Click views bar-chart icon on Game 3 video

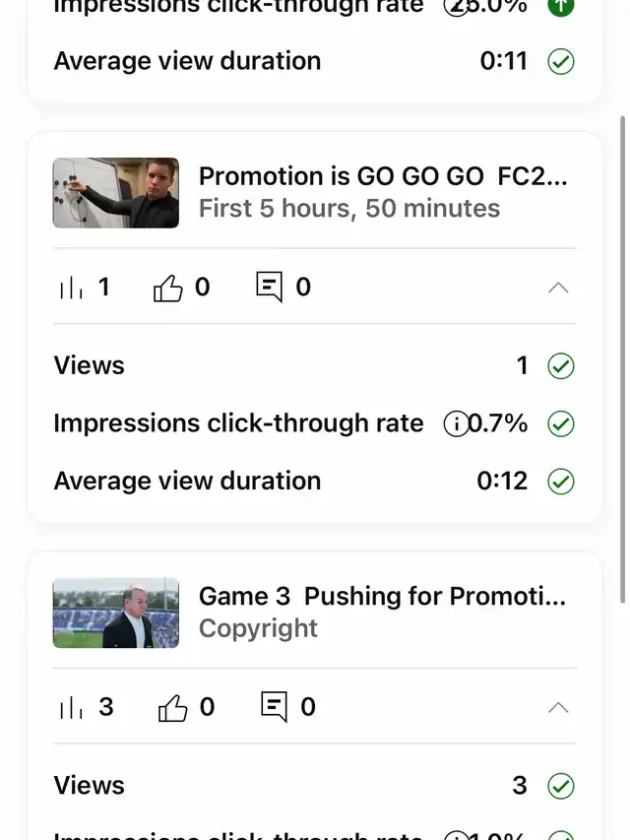pos(71,707)
